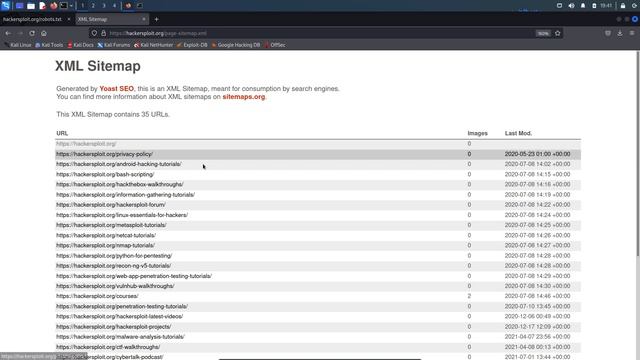Viewport: 640px width, 360px height.
Task: Sort by URL column header
Action: 62,133
